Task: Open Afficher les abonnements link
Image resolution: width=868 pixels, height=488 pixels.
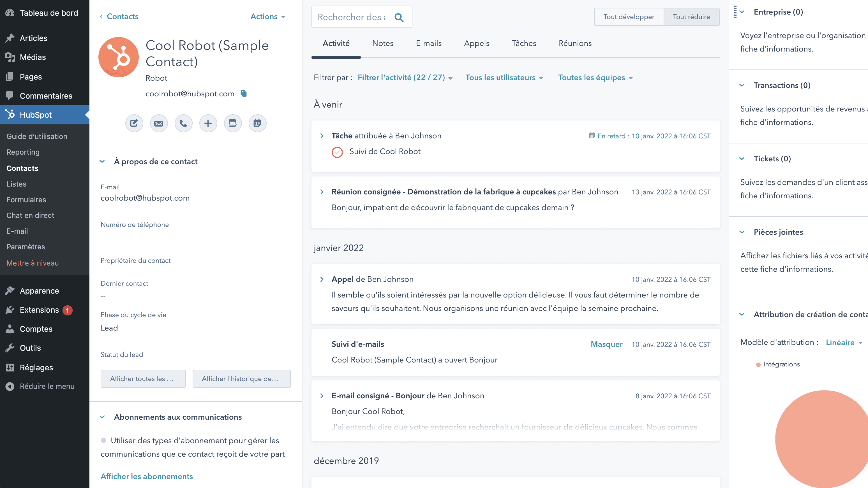Action: tap(147, 476)
